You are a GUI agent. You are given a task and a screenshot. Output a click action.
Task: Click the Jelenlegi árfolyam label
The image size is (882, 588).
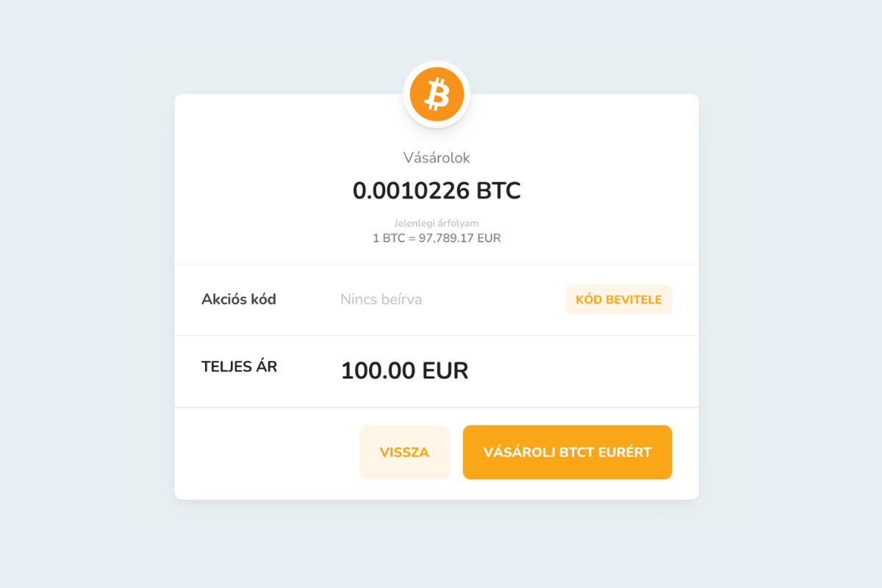pos(437,223)
